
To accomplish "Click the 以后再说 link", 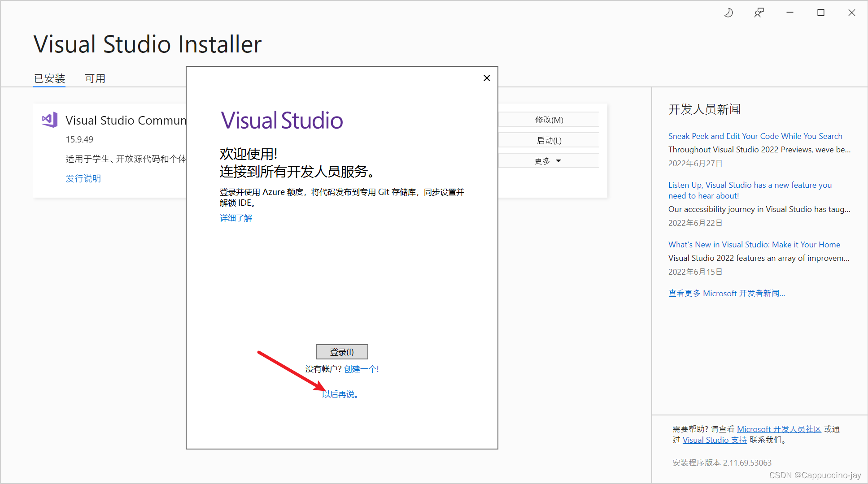I will pos(340,394).
